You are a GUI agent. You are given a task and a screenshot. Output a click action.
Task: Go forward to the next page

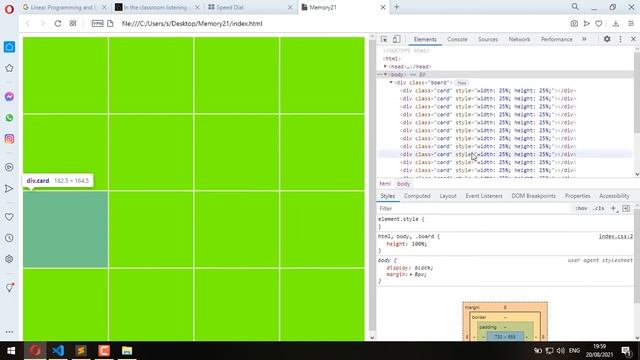coord(42,24)
